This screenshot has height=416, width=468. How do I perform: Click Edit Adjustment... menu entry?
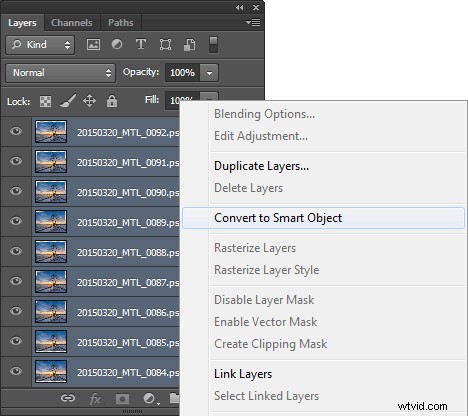click(x=261, y=136)
